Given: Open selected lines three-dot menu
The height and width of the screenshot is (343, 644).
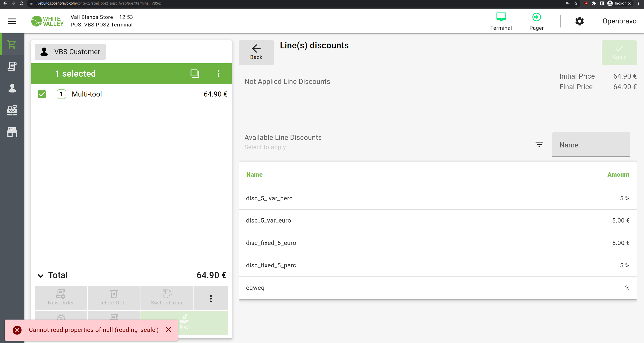Looking at the screenshot, I should 218,74.
